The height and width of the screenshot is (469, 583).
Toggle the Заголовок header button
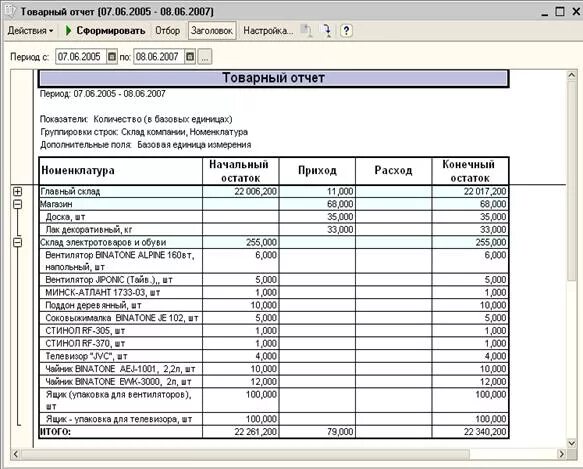212,31
